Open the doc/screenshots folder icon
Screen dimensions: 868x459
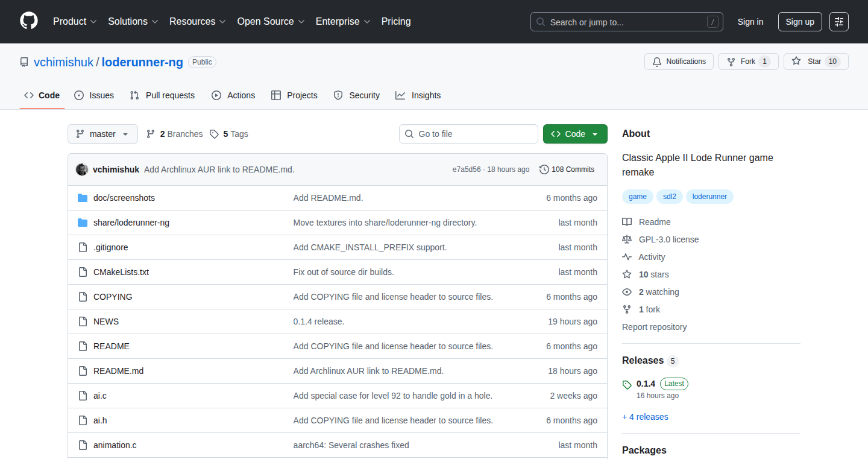83,198
